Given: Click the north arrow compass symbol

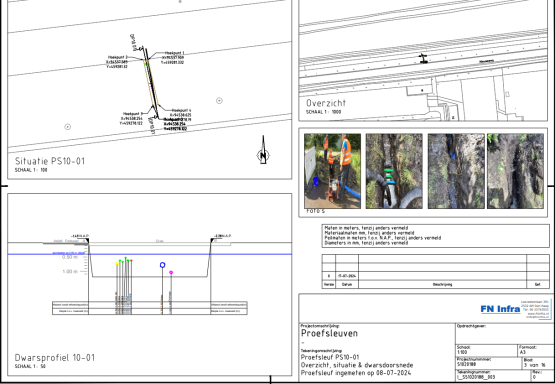Looking at the screenshot, I should pos(263,150).
